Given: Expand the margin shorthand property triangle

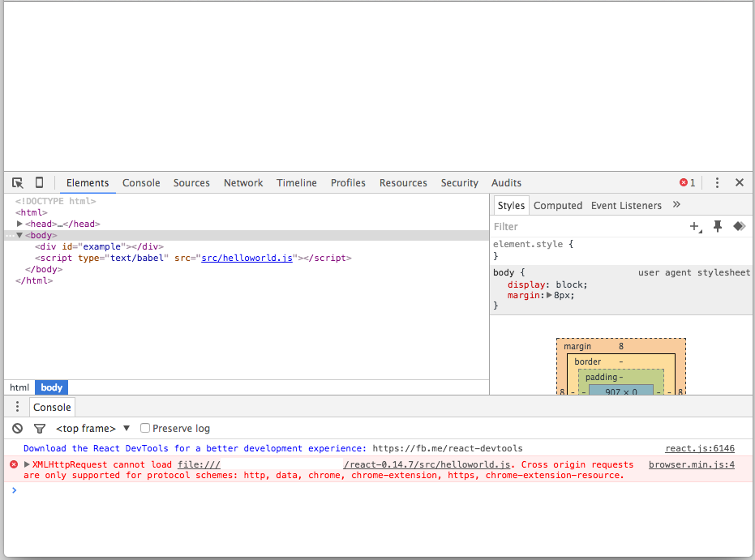Looking at the screenshot, I should pos(549,295).
